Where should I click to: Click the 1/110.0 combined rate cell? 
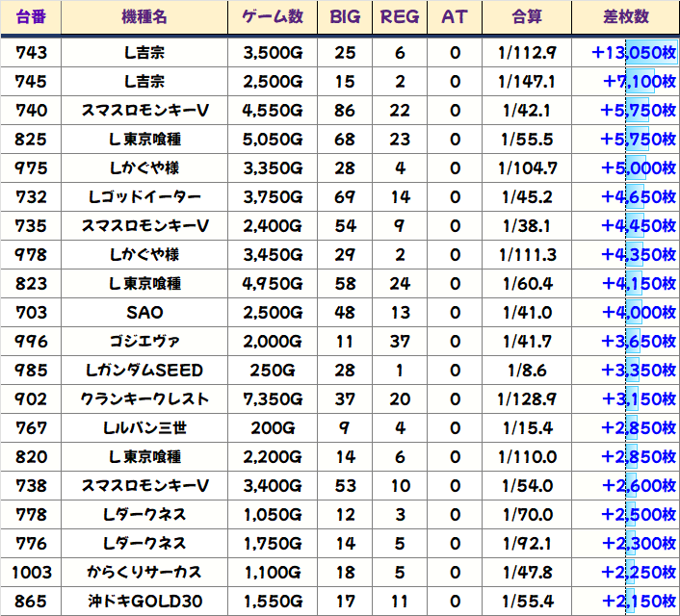(x=527, y=457)
